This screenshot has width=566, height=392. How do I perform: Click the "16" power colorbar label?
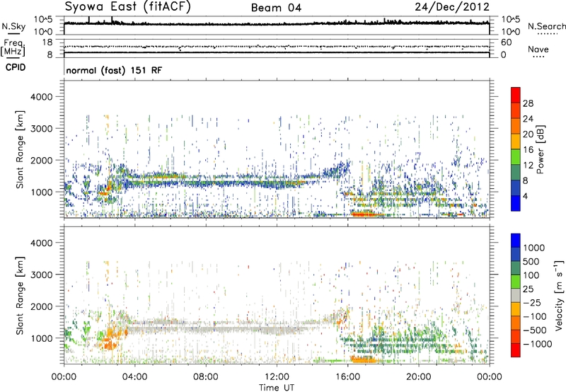pyautogui.click(x=528, y=150)
